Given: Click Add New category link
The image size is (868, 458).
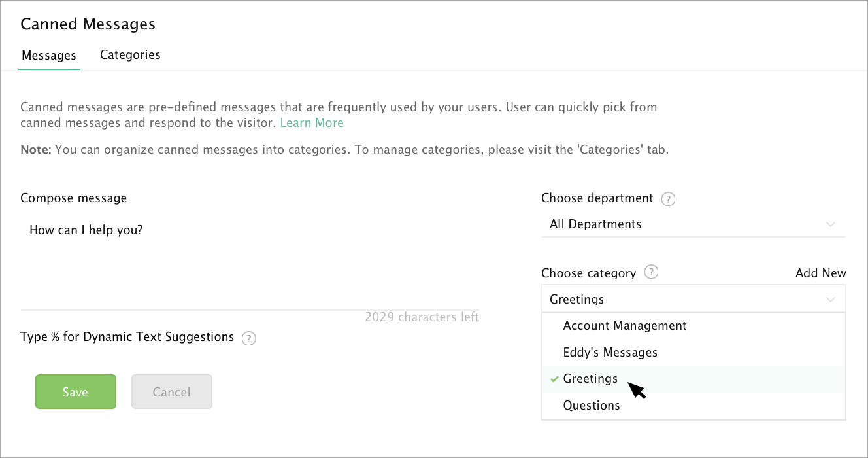Looking at the screenshot, I should tap(820, 273).
